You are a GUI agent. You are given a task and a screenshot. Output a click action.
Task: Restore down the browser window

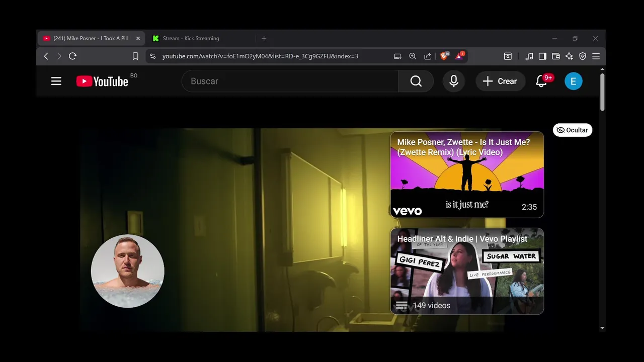(x=575, y=38)
